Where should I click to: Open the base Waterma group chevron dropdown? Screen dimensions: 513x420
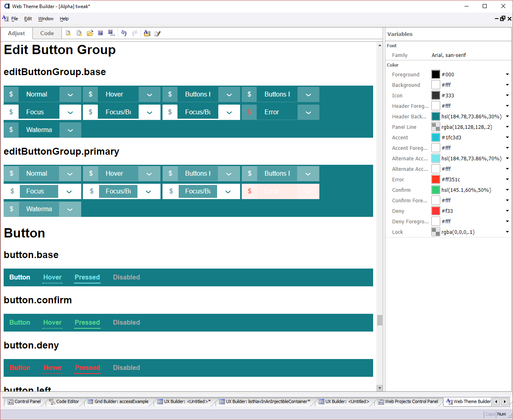pyautogui.click(x=70, y=130)
